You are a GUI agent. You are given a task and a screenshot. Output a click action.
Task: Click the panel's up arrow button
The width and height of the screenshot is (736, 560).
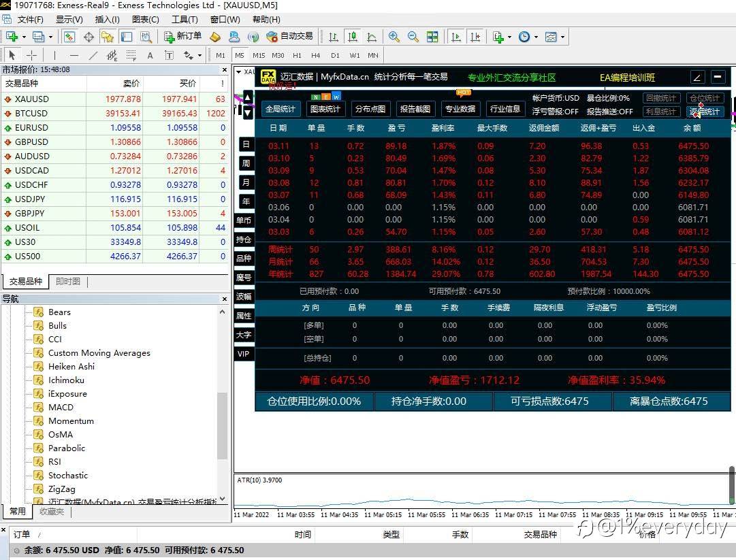click(x=247, y=97)
